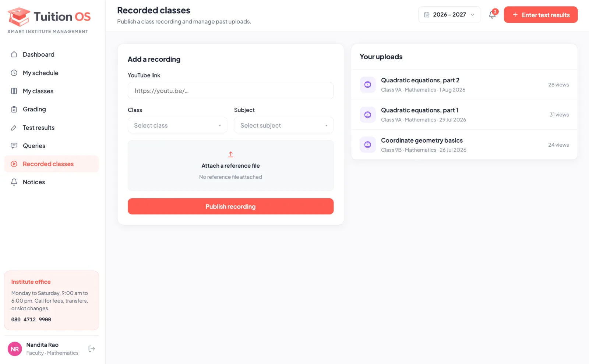589x364 pixels.
Task: Click the Your uploads heading
Action: point(381,57)
